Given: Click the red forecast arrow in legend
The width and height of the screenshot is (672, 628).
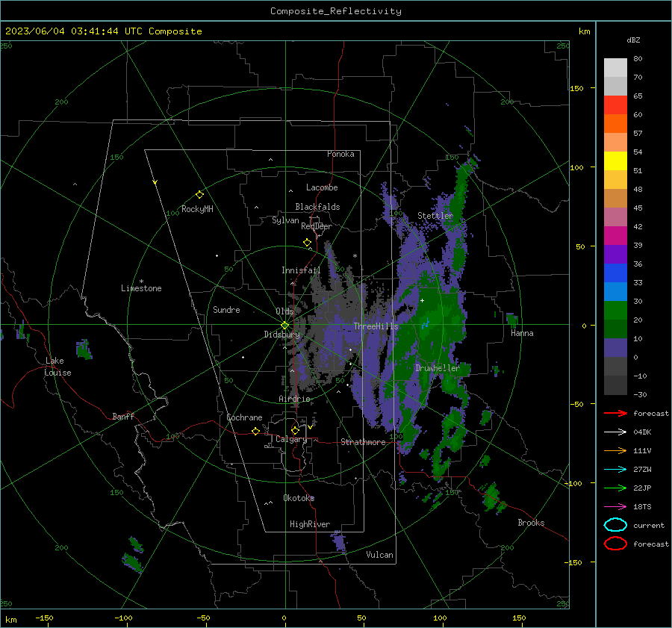Looking at the screenshot, I should click(615, 413).
